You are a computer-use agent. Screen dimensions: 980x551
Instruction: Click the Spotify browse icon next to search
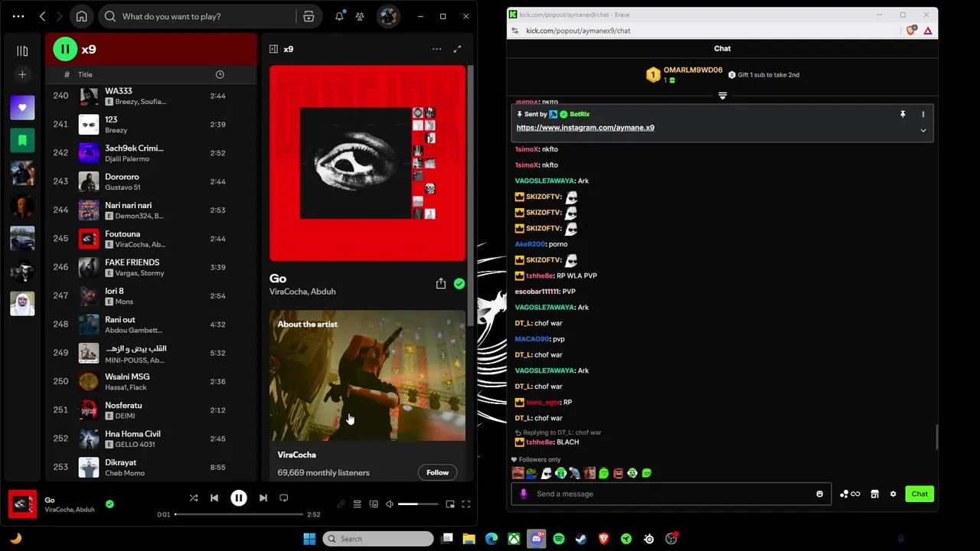pyautogui.click(x=309, y=16)
